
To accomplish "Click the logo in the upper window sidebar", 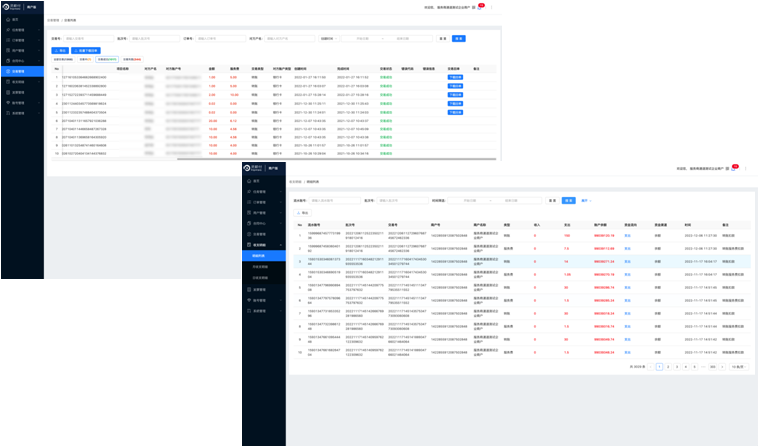I will pyautogui.click(x=13, y=7).
